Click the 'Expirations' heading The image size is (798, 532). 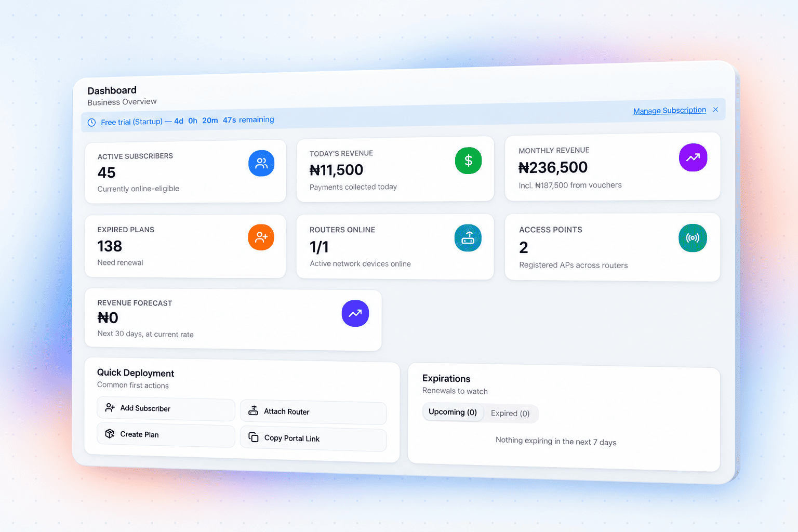pos(446,379)
